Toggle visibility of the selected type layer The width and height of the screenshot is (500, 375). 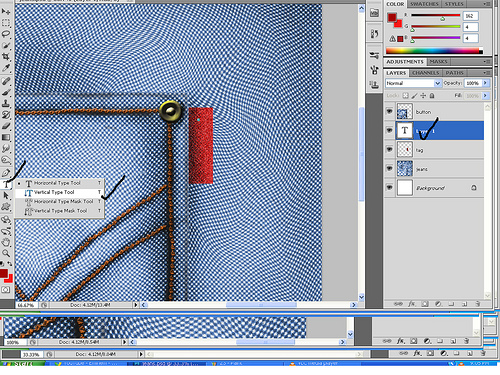(x=389, y=130)
